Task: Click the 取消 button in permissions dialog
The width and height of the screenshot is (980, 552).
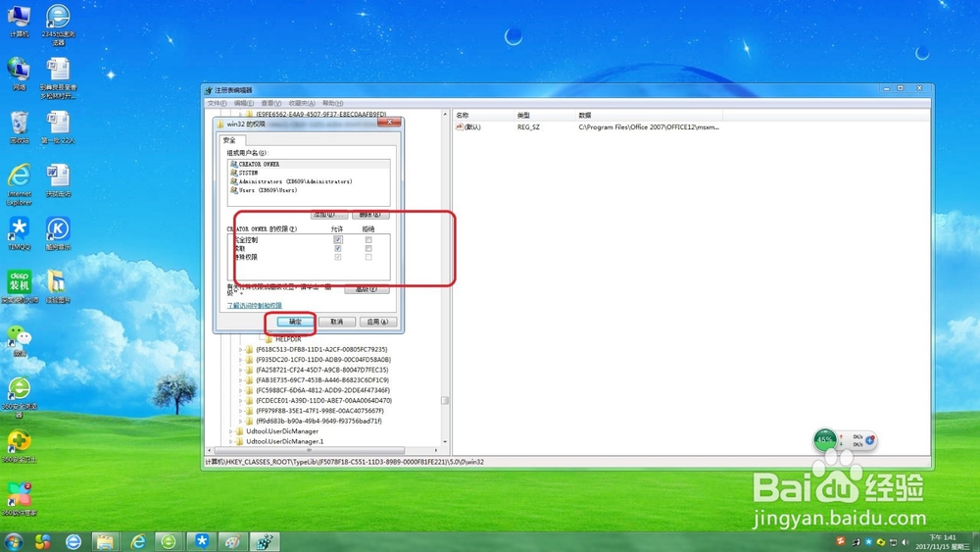Action: pos(337,322)
